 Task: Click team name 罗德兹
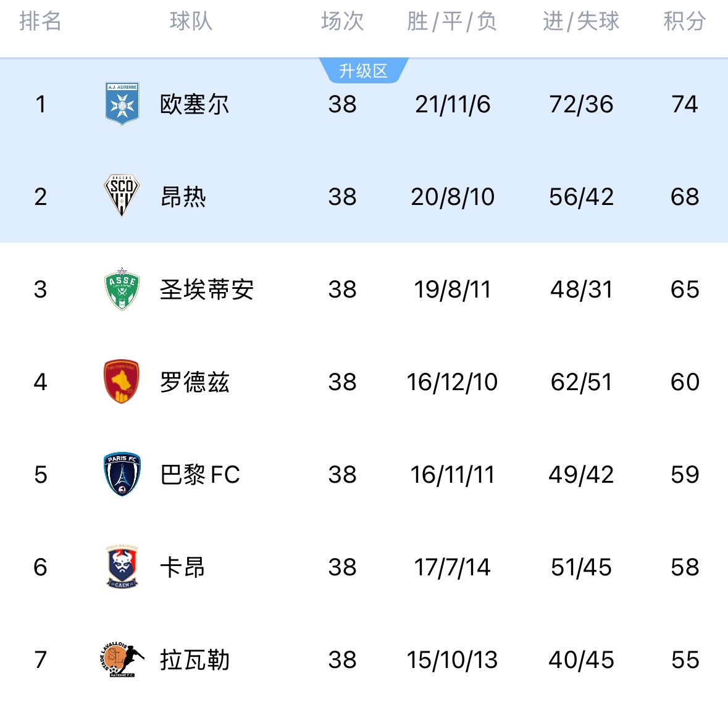coord(195,382)
